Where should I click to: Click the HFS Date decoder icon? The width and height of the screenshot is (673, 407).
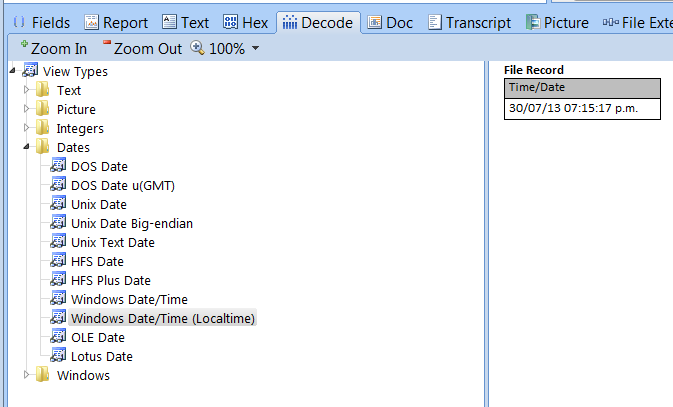coord(58,260)
